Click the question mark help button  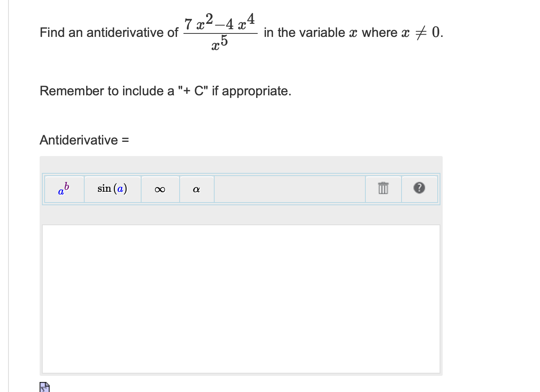coord(420,189)
